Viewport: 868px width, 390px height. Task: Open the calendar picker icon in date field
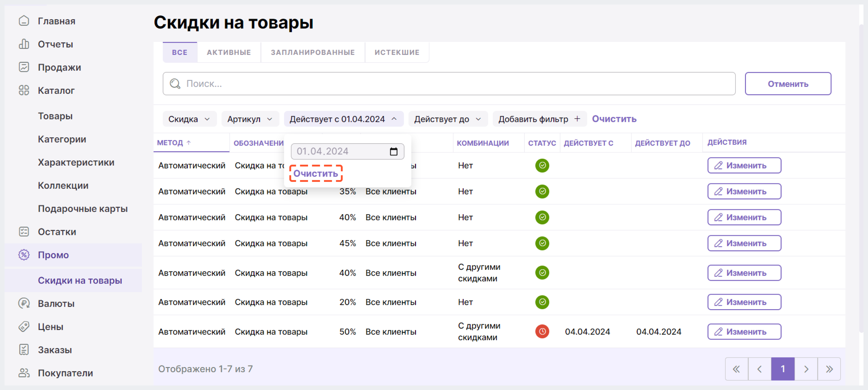(x=393, y=151)
